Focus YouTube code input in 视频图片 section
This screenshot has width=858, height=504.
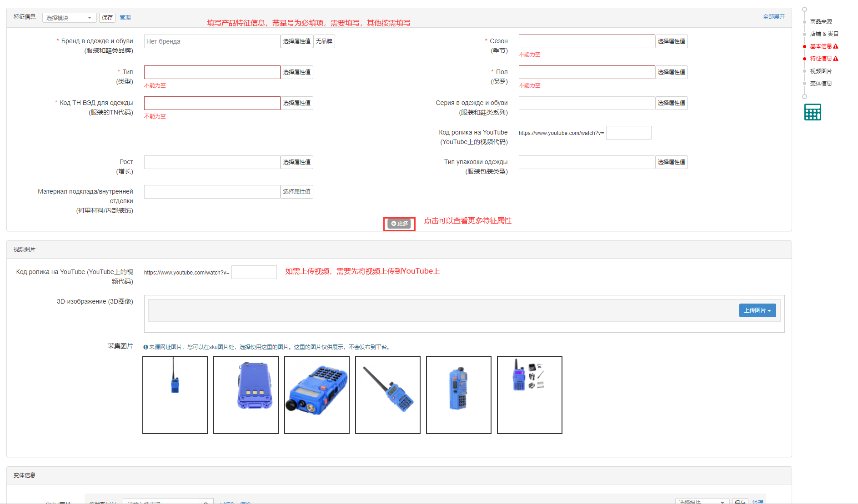pos(254,272)
